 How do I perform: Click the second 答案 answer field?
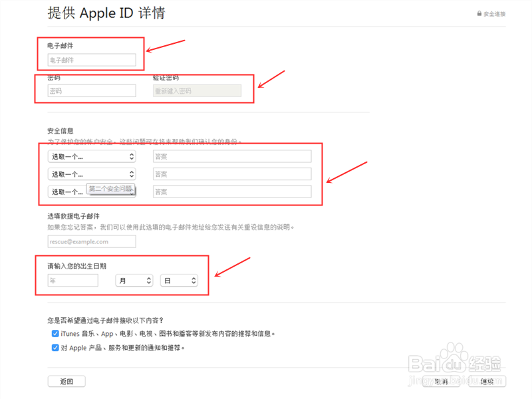[x=232, y=174]
